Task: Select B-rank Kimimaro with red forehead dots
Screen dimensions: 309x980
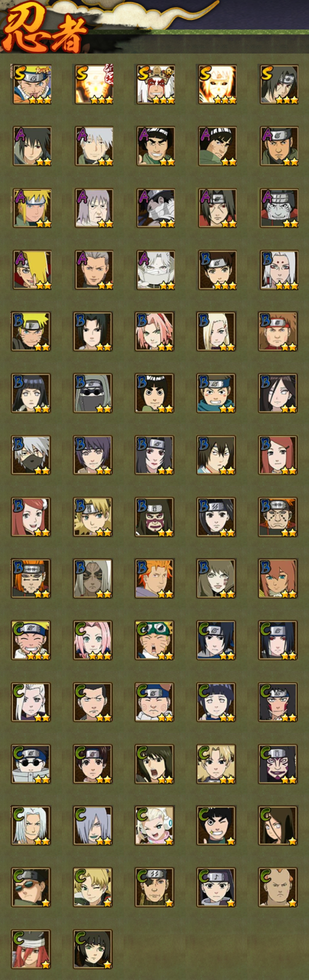Action: (x=279, y=269)
